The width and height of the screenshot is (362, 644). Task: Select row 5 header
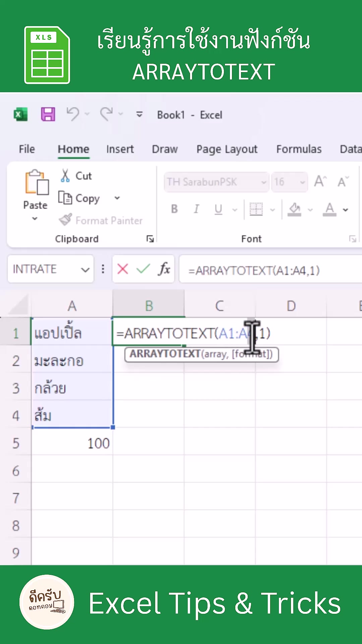coord(15,443)
